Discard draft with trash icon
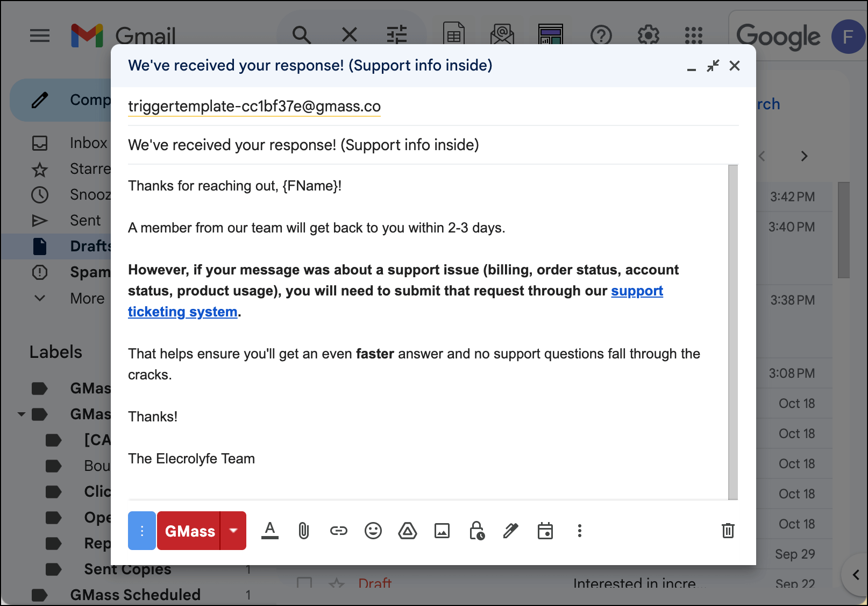 coord(728,531)
